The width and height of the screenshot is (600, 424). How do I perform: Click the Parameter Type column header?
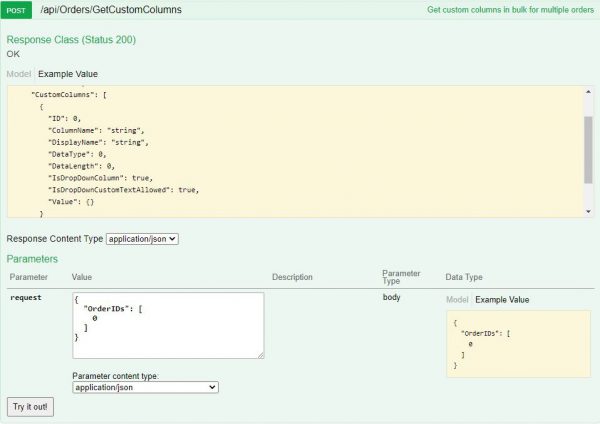coord(401,277)
